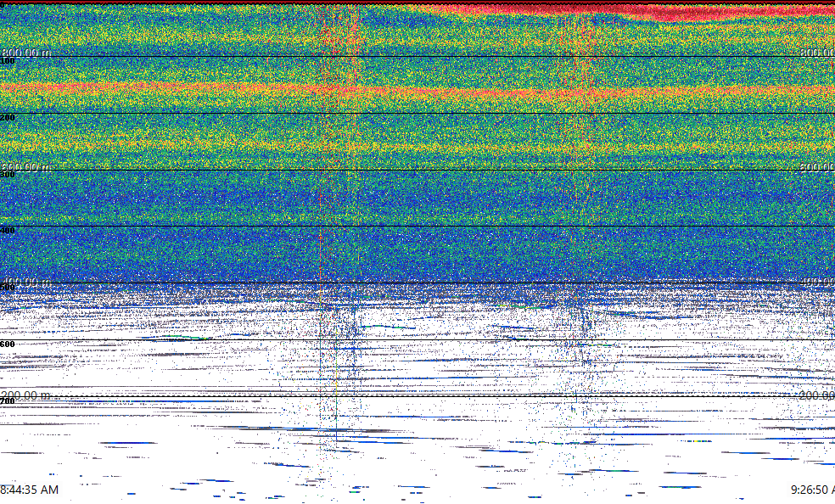
Task: Select the 600 depth label
Action: 8,344
